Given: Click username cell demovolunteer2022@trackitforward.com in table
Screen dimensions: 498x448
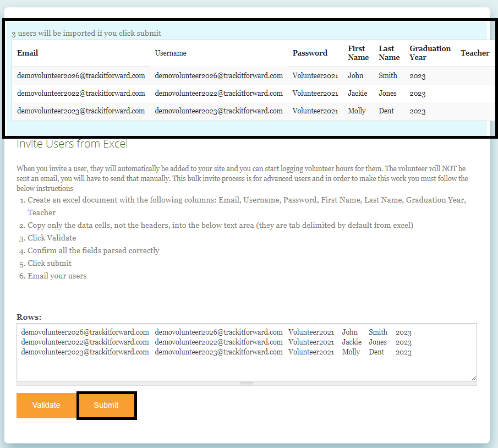Looking at the screenshot, I should [219, 94].
